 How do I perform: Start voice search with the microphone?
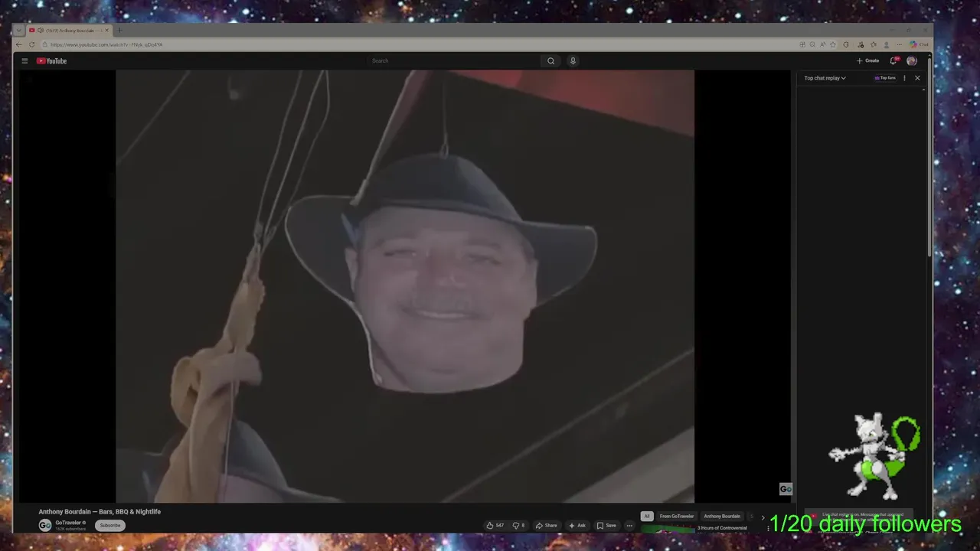[x=573, y=61]
